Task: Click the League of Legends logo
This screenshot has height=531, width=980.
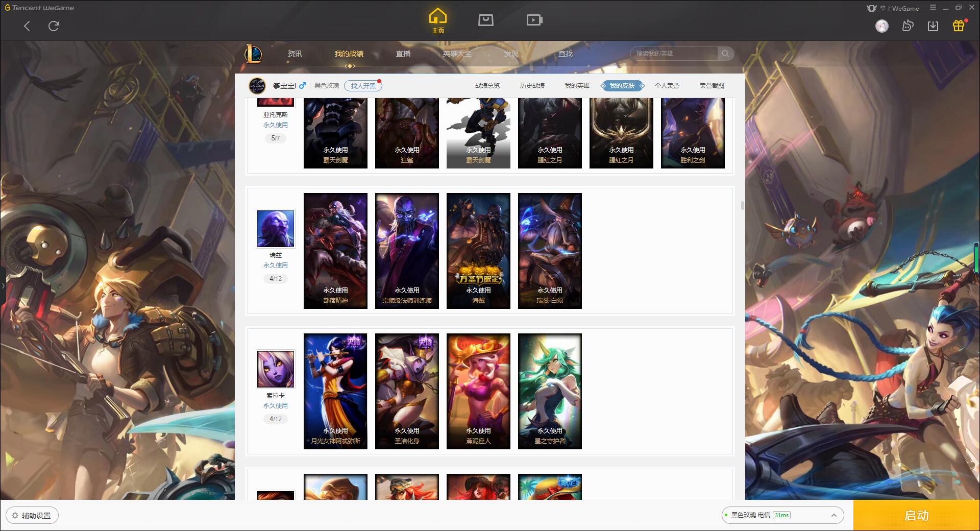Action: pos(253,54)
